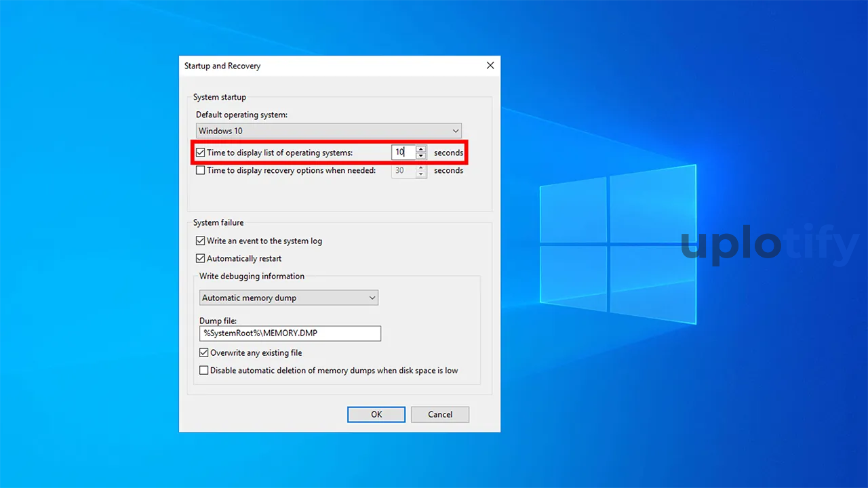Increase operating systems list display time
Screen dimensions: 868x488
(421, 149)
